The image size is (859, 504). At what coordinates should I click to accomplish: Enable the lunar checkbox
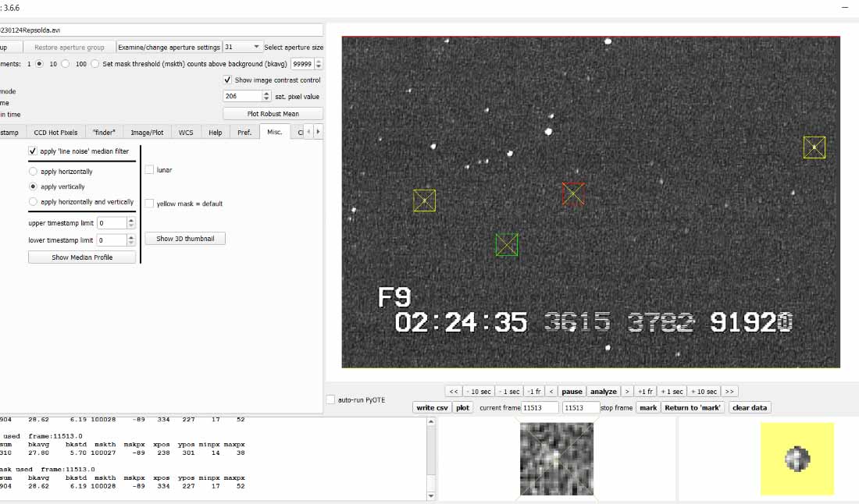[149, 170]
